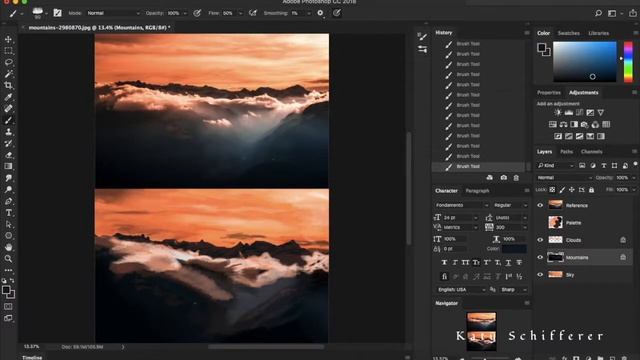Select the Zoom tool
Screen dimensions: 640x360
coord(8,259)
